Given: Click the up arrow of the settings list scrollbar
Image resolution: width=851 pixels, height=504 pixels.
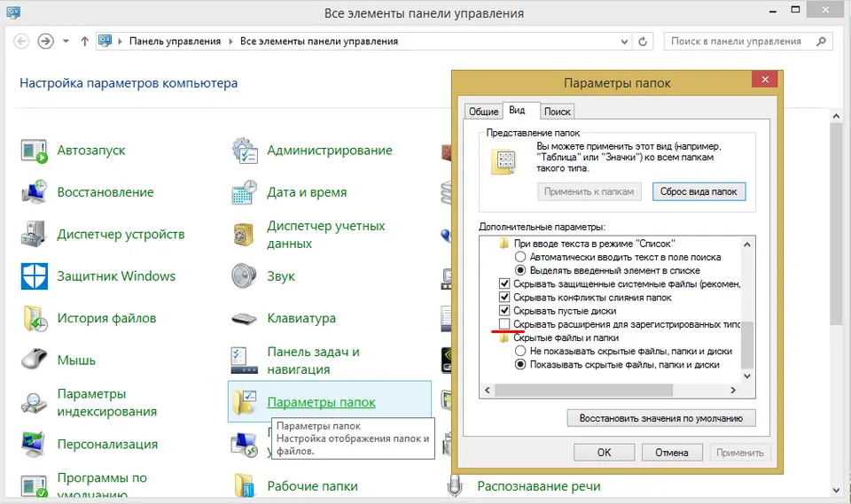Looking at the screenshot, I should 747,244.
